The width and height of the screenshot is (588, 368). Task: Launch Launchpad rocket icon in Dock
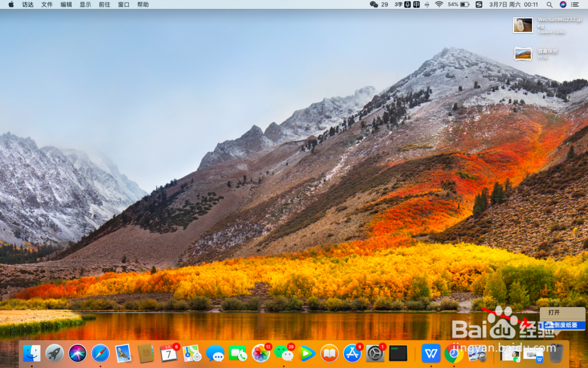(x=55, y=353)
